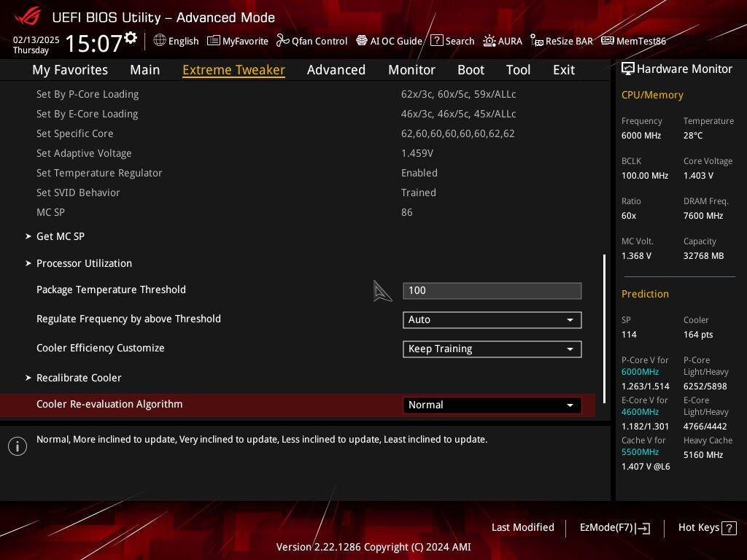Click the 1.459V adaptive voltage value
This screenshot has width=747, height=560.
[x=417, y=153]
